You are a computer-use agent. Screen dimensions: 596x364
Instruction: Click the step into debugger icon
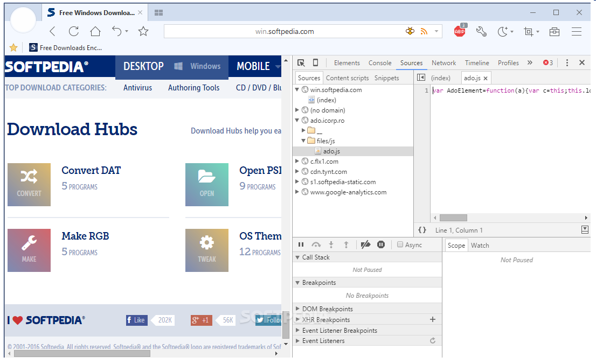(x=331, y=244)
